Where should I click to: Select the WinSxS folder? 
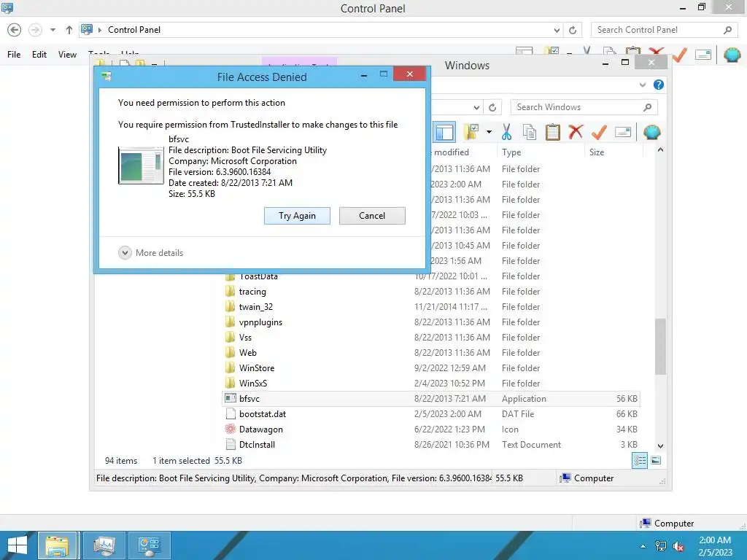(x=253, y=384)
